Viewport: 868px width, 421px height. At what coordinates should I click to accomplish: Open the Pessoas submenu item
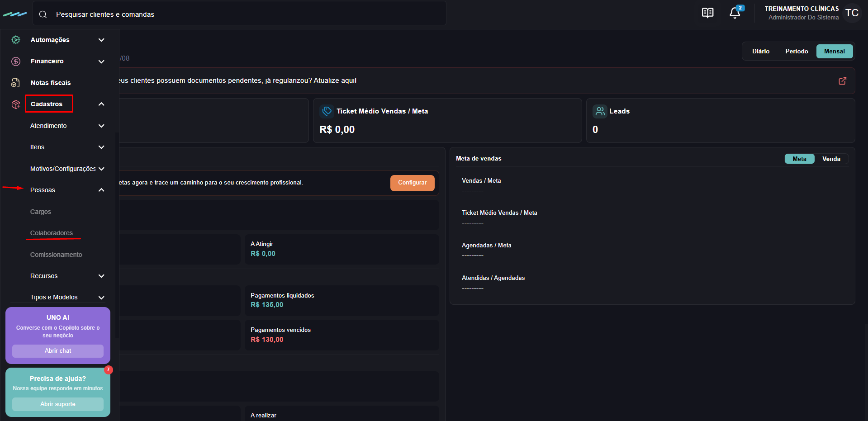coord(43,190)
